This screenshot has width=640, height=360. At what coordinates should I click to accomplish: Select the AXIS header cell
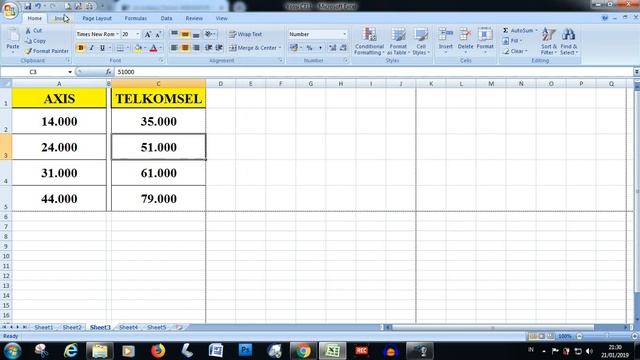[59, 98]
